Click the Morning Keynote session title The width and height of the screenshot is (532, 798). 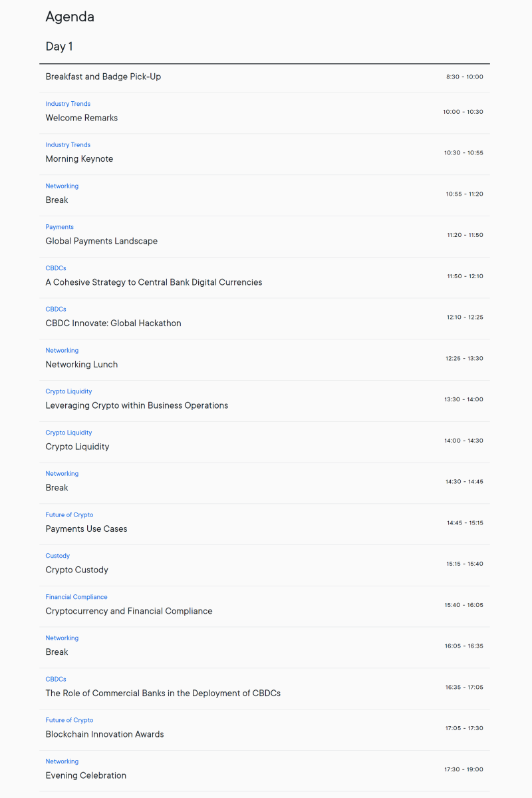pyautogui.click(x=79, y=159)
